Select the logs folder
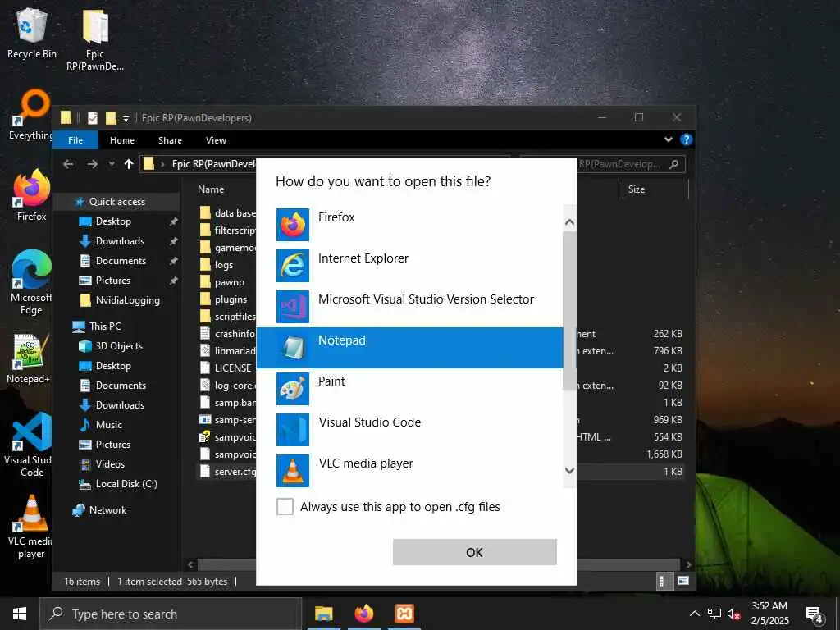The image size is (840, 630). coord(224,265)
